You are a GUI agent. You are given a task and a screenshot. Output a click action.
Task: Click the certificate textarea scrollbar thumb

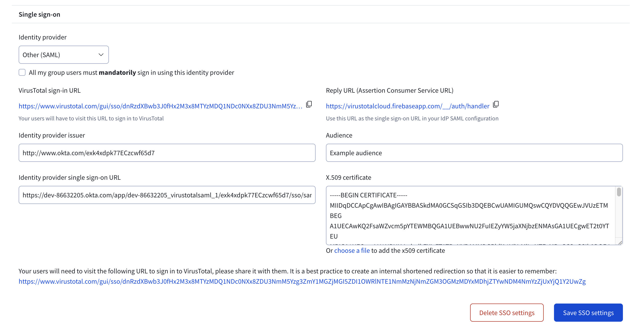click(x=619, y=192)
